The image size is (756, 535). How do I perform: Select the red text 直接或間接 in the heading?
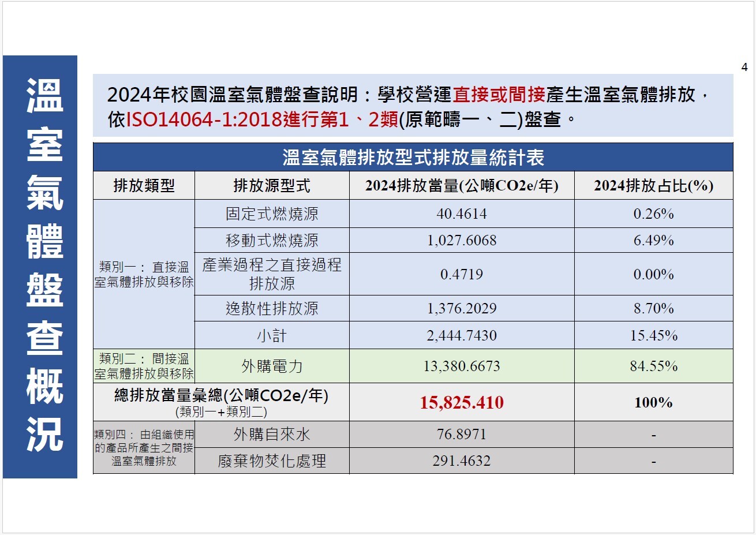point(499,94)
